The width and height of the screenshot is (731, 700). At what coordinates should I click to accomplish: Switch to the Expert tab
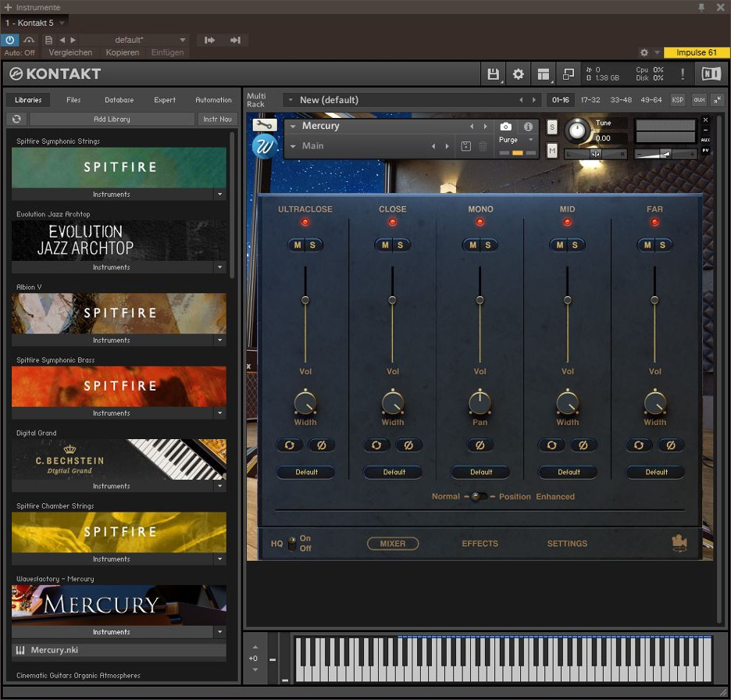(x=165, y=100)
